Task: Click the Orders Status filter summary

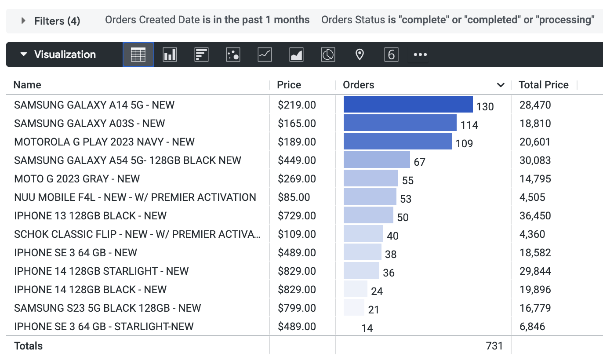Action: point(458,20)
